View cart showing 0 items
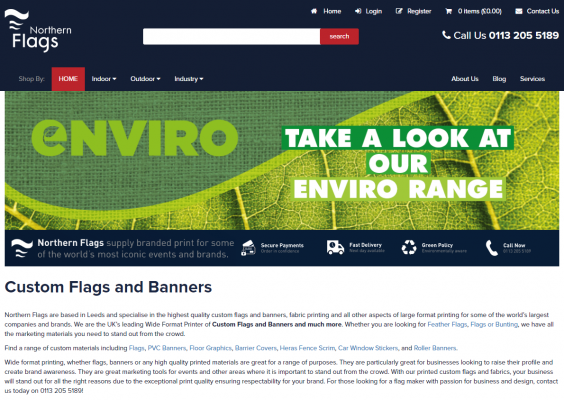 pos(479,11)
